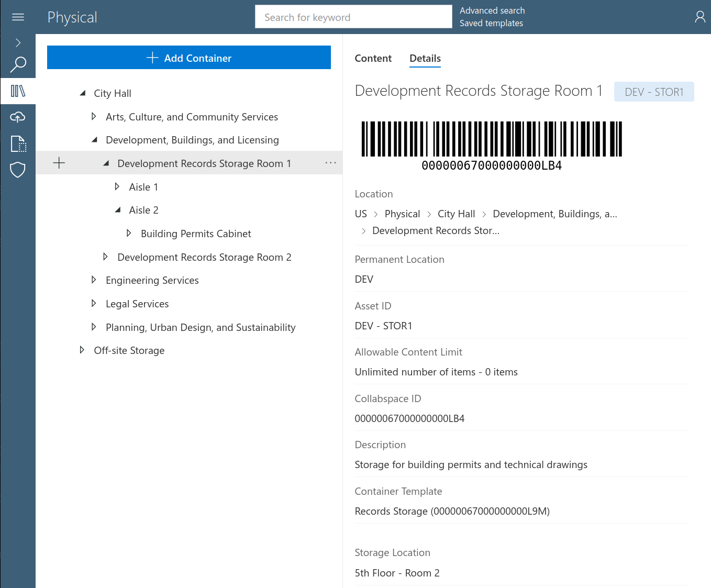711x588 pixels.
Task: Open the ellipsis menu for Storage Room 1
Action: (x=330, y=163)
